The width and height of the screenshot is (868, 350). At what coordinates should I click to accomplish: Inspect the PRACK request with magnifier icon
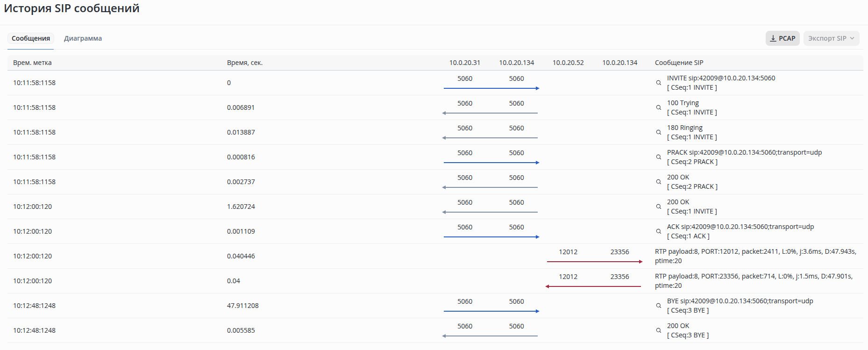click(x=658, y=157)
